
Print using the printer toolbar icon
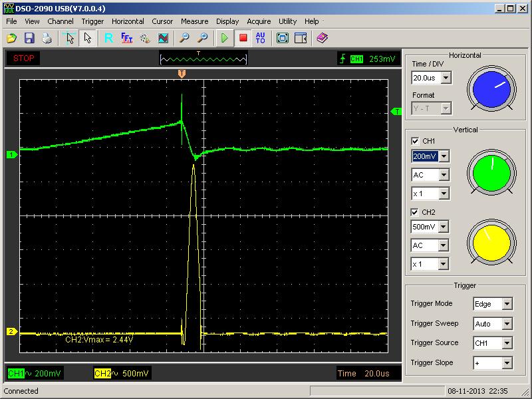point(47,38)
